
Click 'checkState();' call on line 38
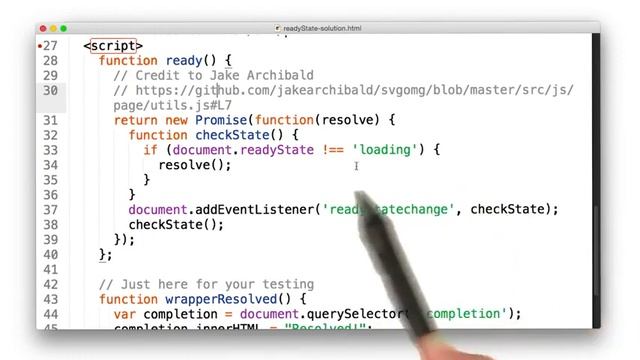176,225
